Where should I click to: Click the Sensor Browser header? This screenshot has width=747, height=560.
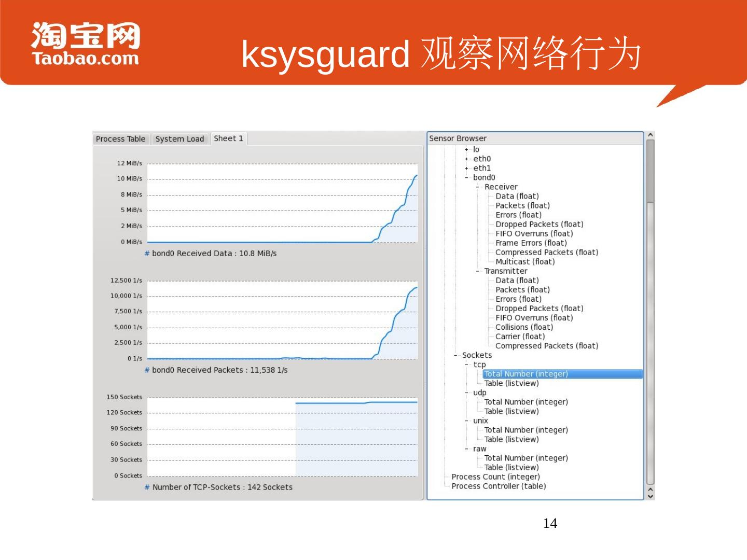point(535,138)
